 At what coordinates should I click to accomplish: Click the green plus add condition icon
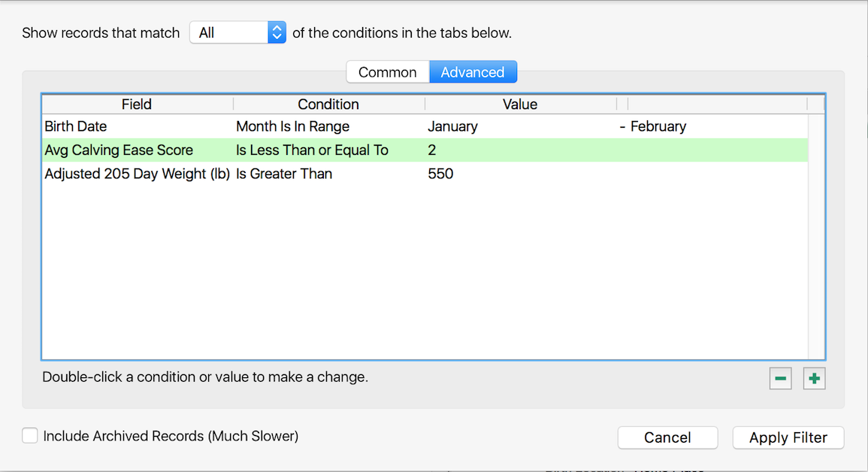pyautogui.click(x=814, y=379)
